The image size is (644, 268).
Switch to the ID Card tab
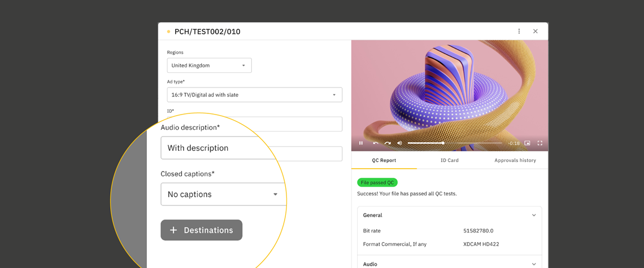tap(449, 160)
